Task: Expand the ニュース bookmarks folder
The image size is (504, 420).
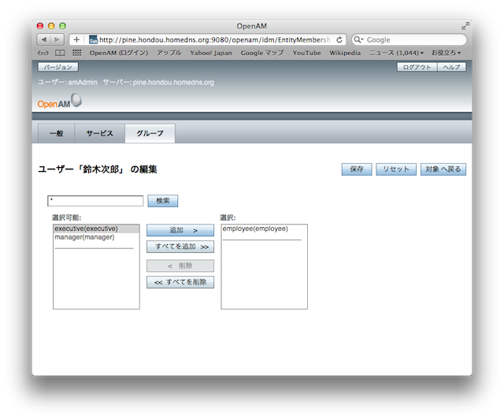Action: (x=397, y=53)
